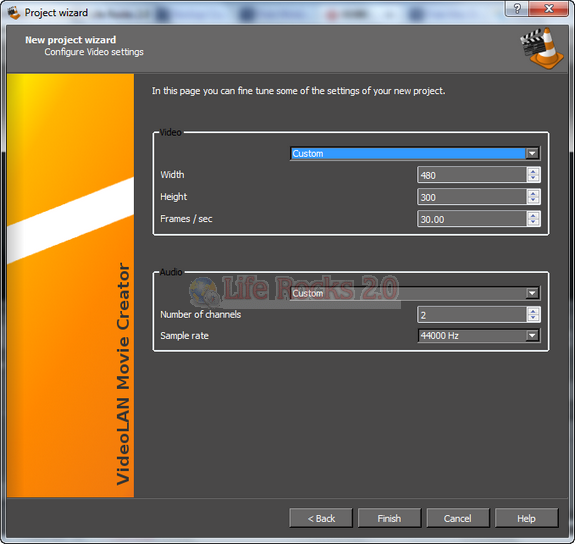Decrease Width using the down arrow
The image size is (575, 544).
click(534, 179)
